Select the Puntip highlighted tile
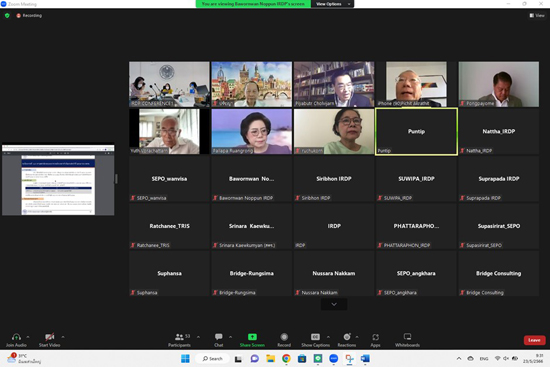 pyautogui.click(x=416, y=131)
